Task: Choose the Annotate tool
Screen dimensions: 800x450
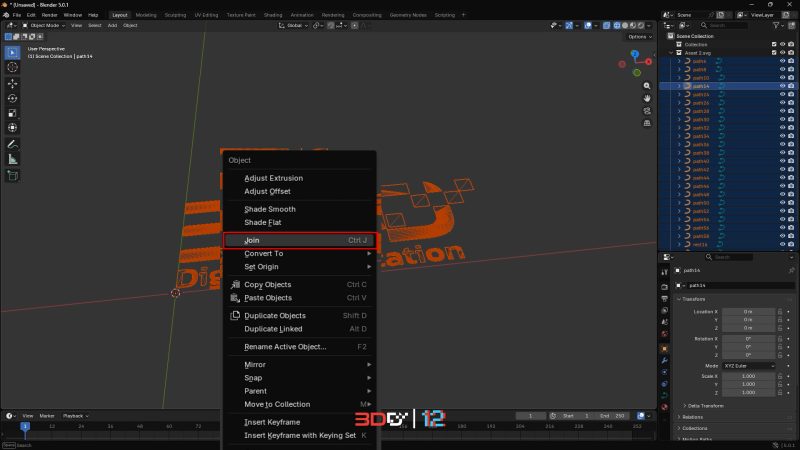Action: pyautogui.click(x=12, y=144)
